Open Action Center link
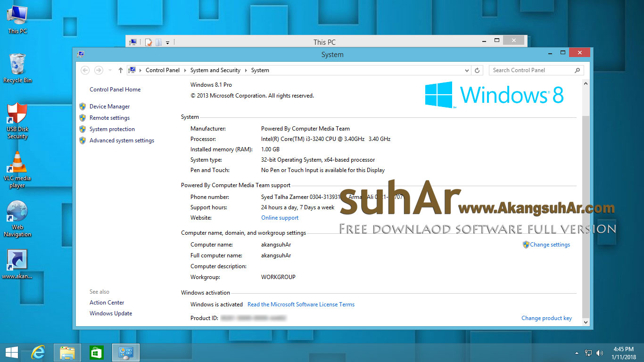644x362 pixels. click(107, 303)
